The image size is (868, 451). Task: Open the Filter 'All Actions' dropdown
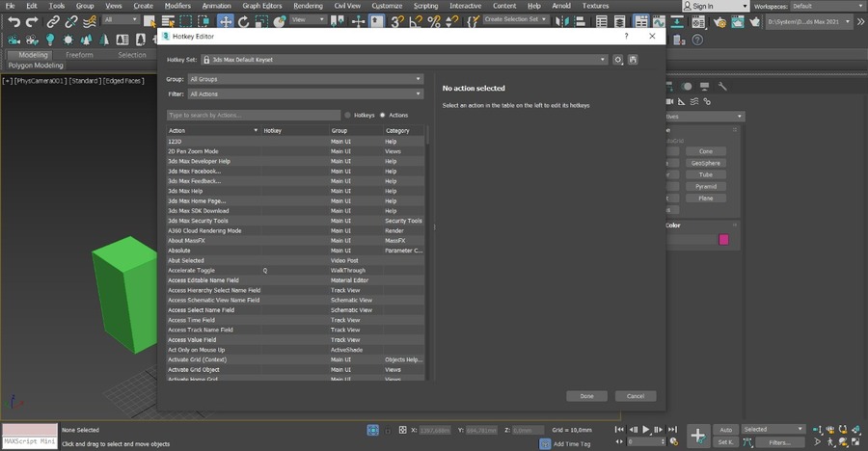(x=305, y=94)
